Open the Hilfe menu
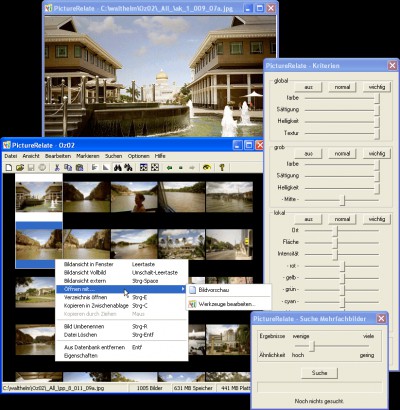400x410 pixels. point(160,156)
